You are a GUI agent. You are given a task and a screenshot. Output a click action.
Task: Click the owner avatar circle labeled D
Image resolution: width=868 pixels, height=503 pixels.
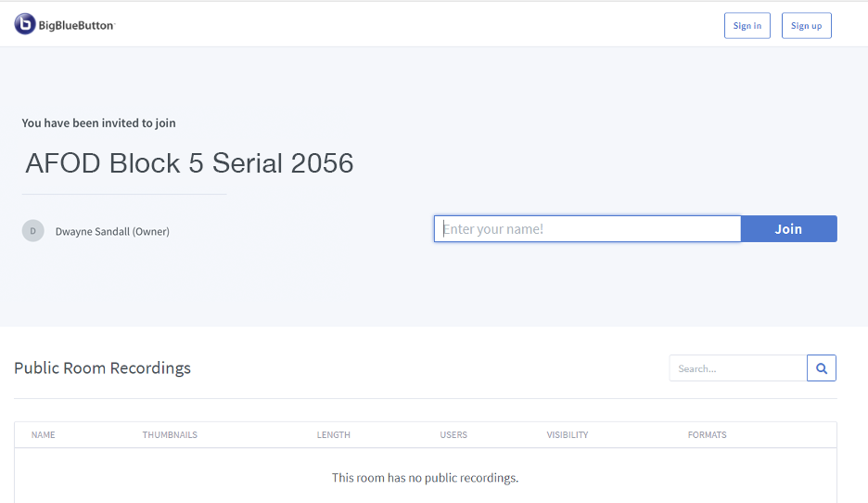33,231
